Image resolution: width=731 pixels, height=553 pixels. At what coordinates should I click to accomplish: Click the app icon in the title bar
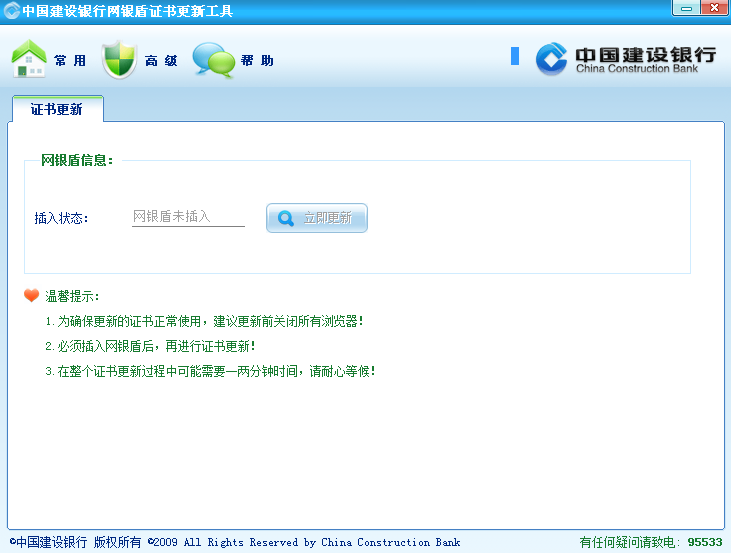(x=11, y=11)
